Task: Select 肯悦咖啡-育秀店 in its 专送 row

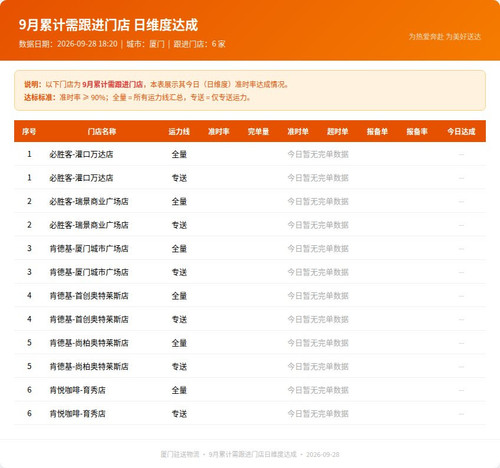Action: coord(78,414)
